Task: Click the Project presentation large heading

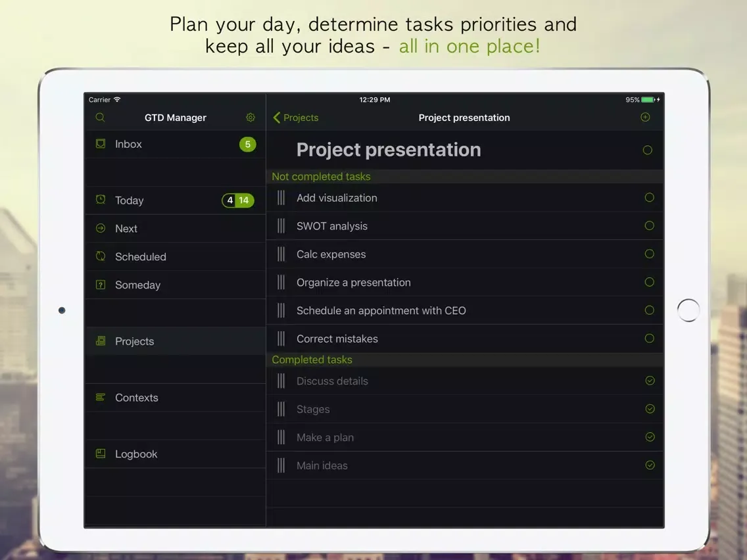Action: [x=389, y=149]
